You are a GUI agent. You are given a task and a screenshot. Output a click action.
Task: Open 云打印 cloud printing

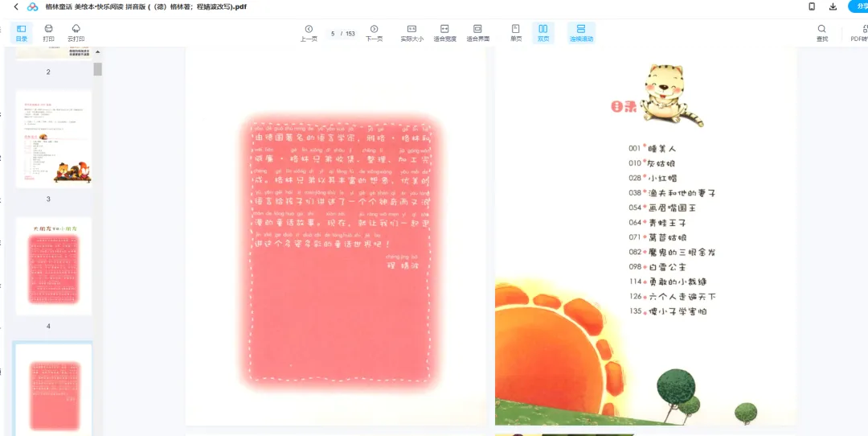(x=76, y=33)
